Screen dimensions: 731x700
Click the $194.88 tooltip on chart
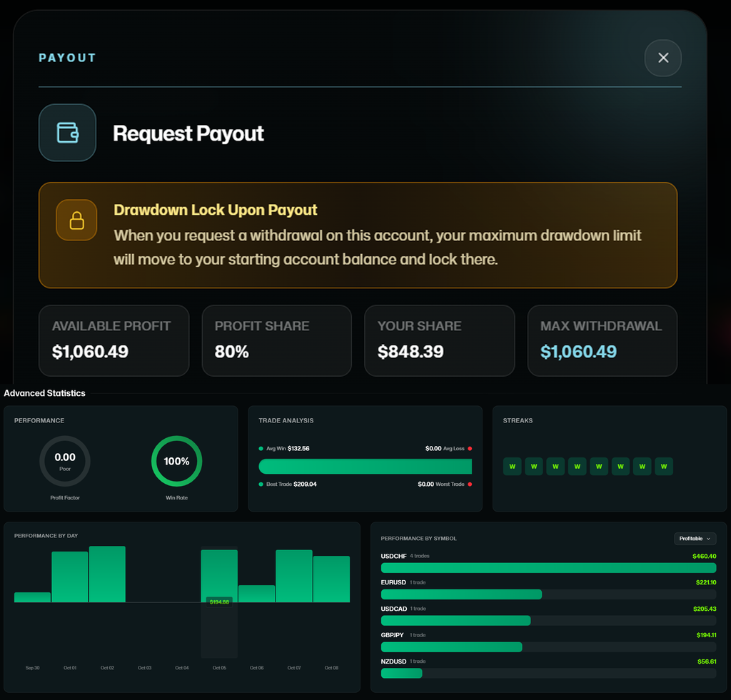click(219, 602)
